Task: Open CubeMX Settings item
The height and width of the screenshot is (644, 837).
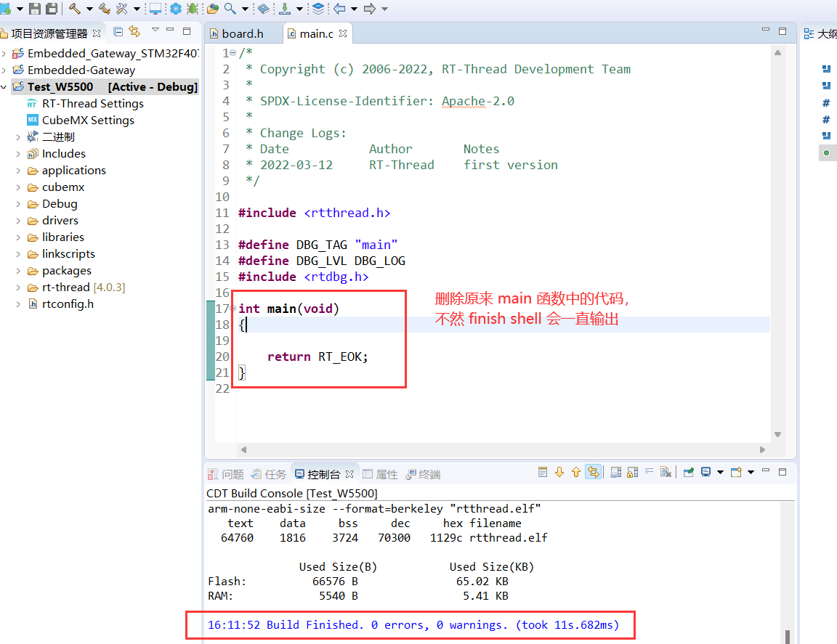Action: pos(87,121)
